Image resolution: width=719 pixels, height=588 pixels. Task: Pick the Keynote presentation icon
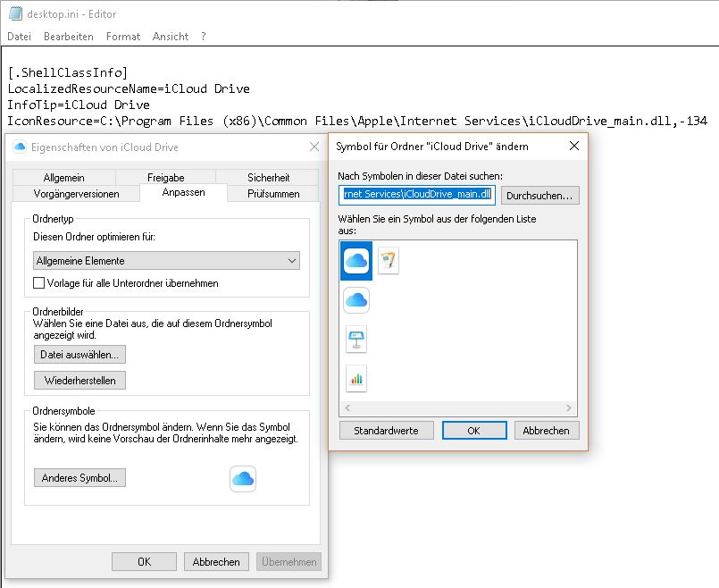tap(356, 340)
